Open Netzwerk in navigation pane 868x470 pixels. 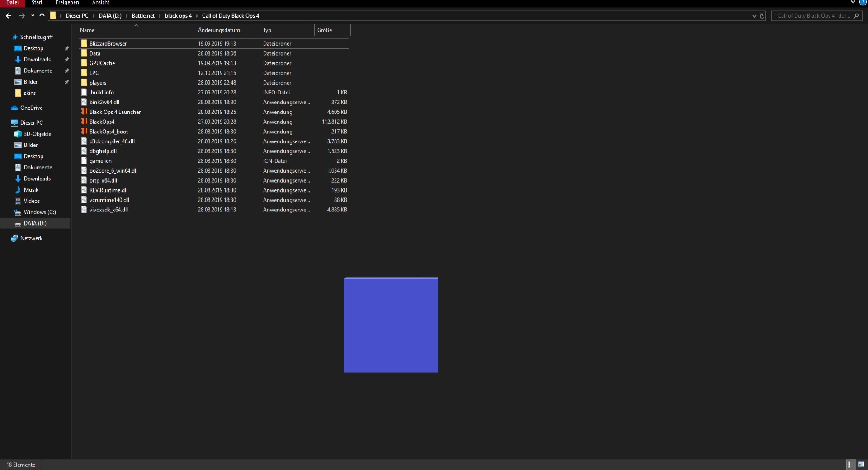pos(31,239)
